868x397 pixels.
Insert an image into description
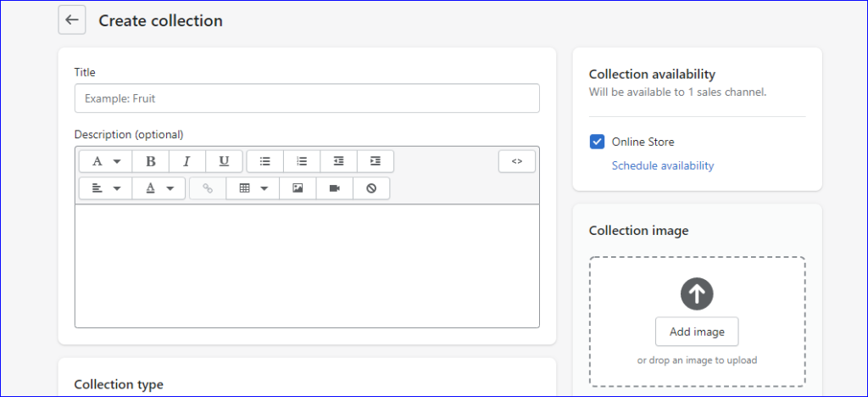coord(298,188)
